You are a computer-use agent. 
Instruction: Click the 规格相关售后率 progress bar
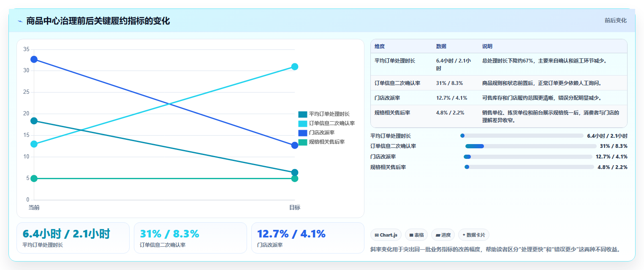click(x=529, y=167)
